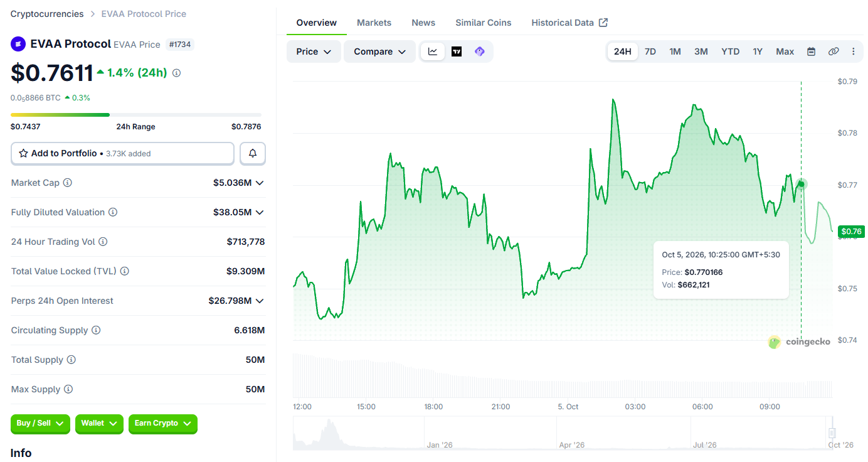
Task: Open the Historical Data link
Action: tap(569, 23)
